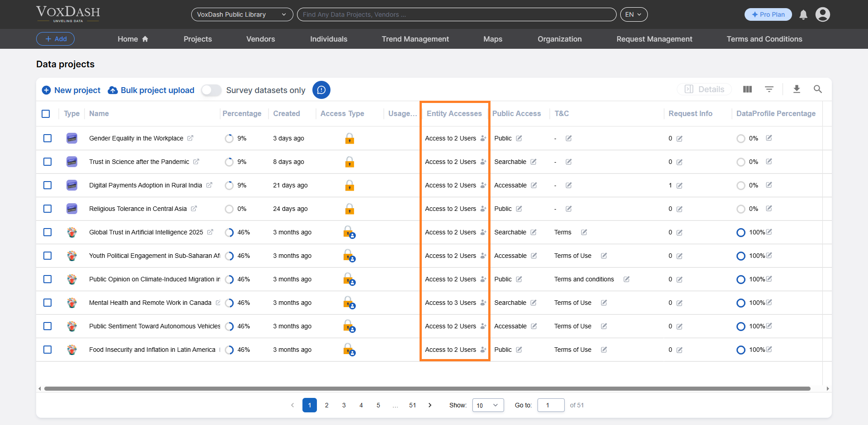Expand the VoxDash Public Library dropdown

tap(242, 14)
